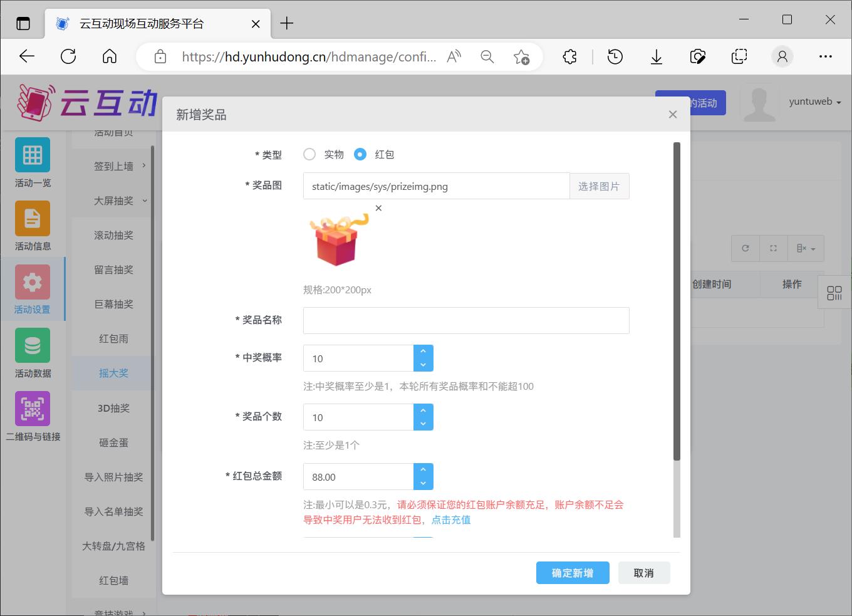The image size is (852, 616).
Task: Decrease 奖品个数 with down arrow
Action: point(423,424)
